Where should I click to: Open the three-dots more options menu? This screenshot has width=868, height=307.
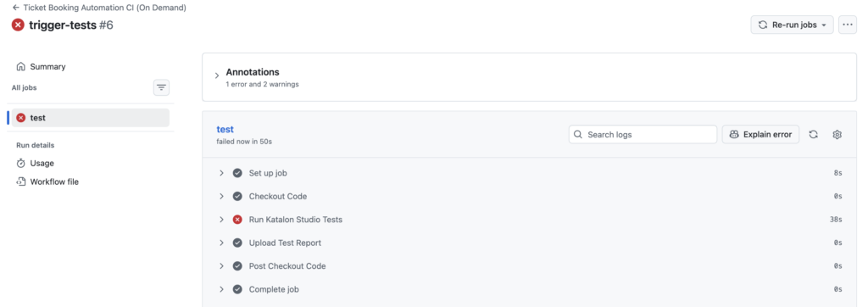click(848, 25)
